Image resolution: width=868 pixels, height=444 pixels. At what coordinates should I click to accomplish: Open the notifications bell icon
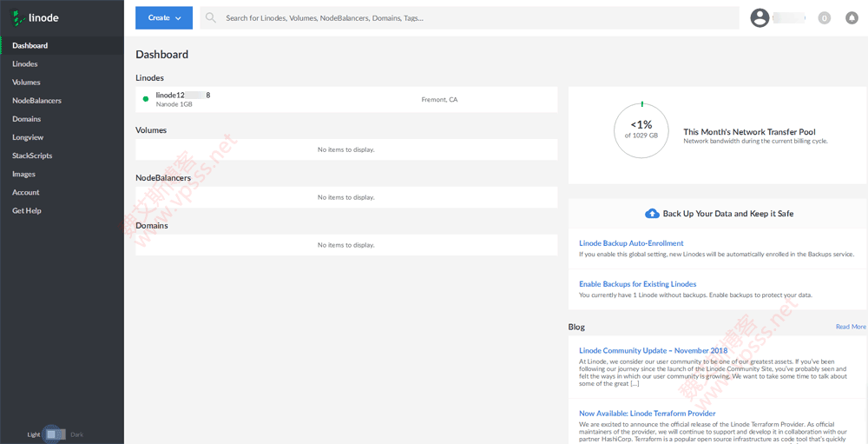852,17
